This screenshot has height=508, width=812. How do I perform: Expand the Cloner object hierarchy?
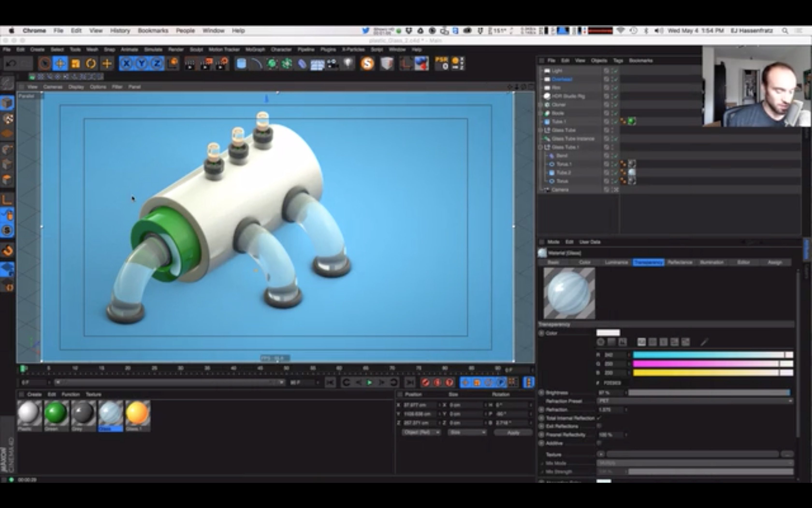(540, 105)
